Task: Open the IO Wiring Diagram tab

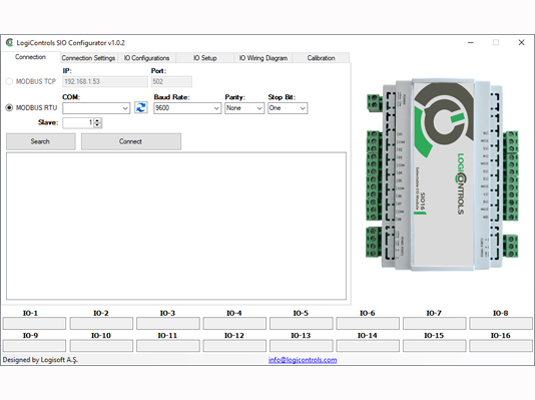Action: coord(263,58)
